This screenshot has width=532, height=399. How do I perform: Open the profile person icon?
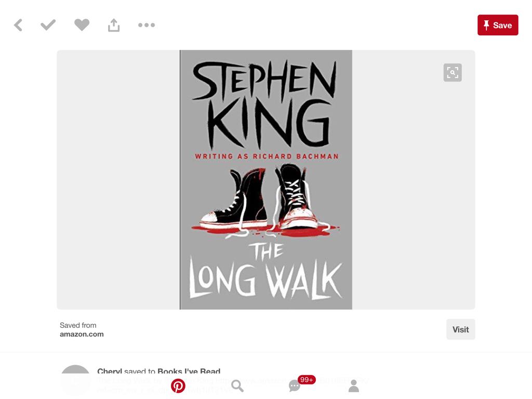[353, 386]
